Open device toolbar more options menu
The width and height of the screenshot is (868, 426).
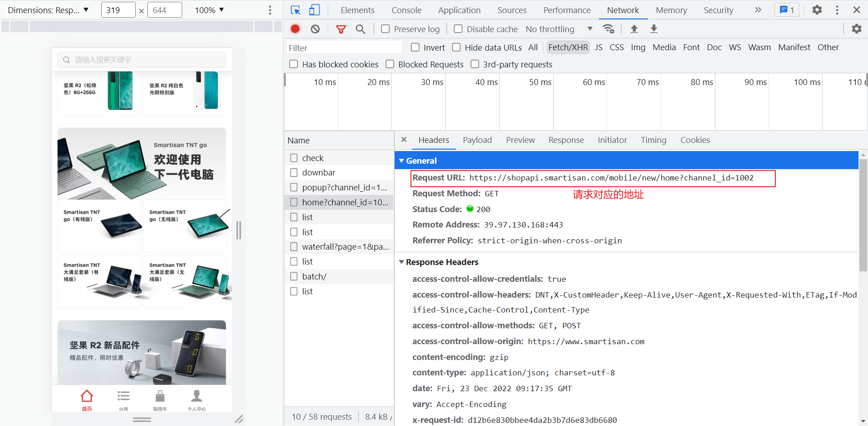click(x=270, y=10)
